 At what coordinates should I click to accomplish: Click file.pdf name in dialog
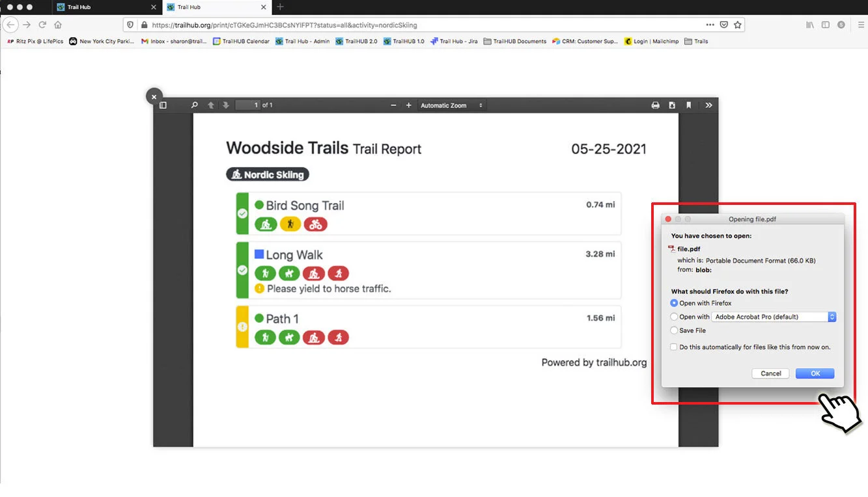[x=689, y=249]
